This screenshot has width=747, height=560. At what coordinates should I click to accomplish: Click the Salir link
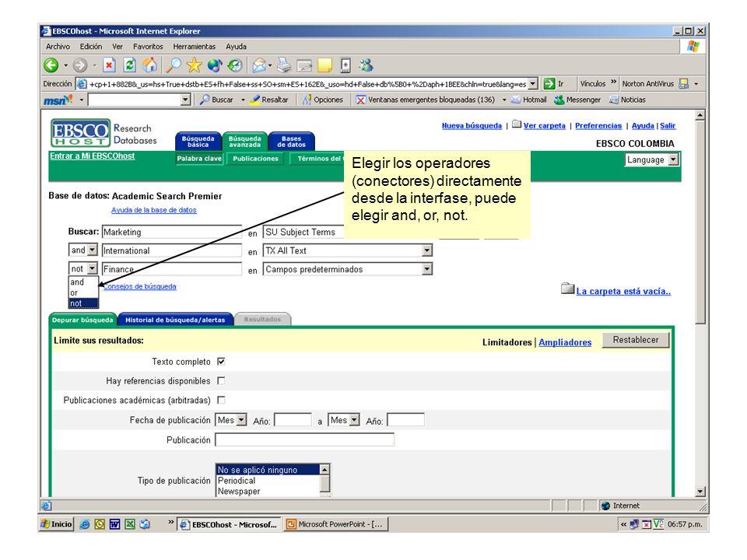pos(668,126)
